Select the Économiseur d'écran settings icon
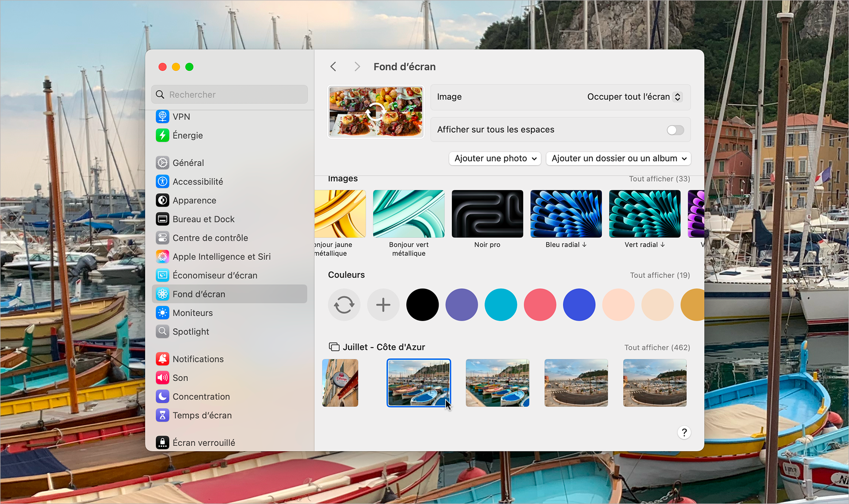This screenshot has width=849, height=504. click(x=162, y=275)
